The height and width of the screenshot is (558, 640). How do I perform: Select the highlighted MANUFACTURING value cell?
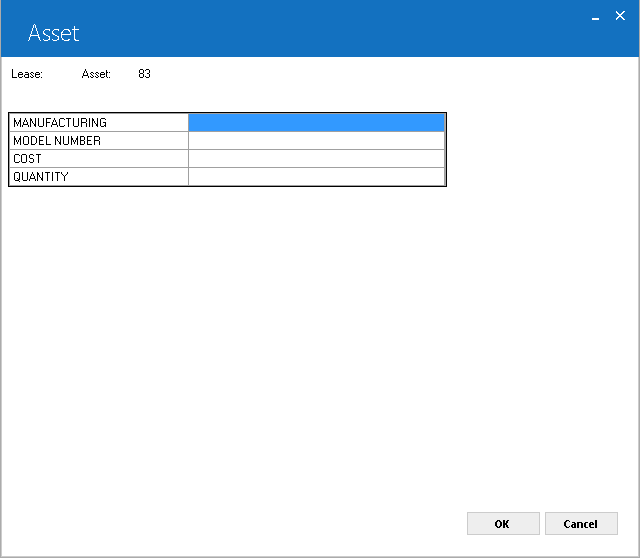pyautogui.click(x=316, y=122)
